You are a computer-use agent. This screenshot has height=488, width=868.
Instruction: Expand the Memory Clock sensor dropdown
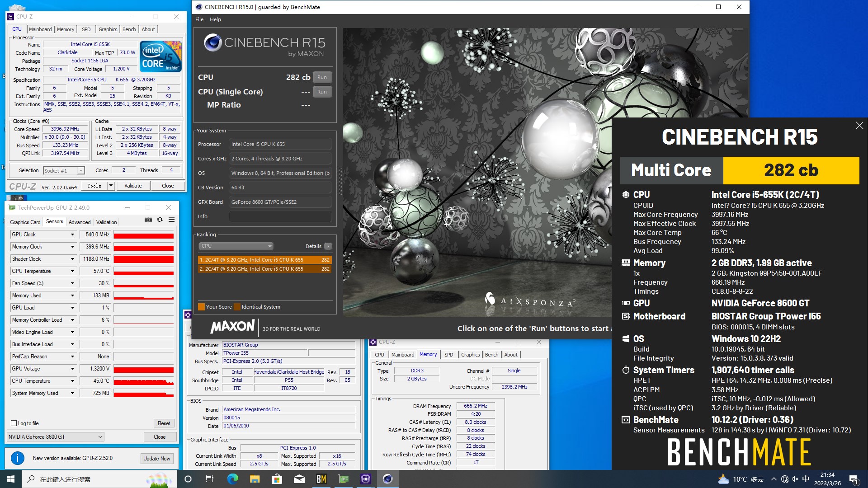pos(72,247)
